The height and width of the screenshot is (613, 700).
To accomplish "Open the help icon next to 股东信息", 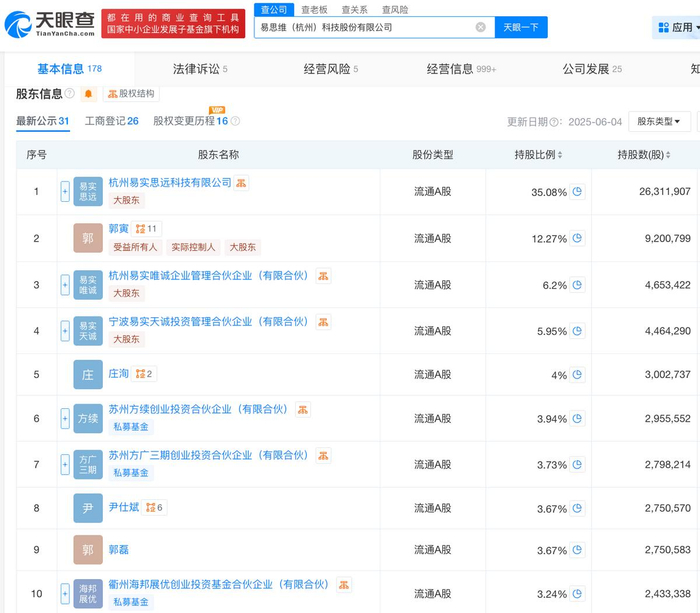I will pos(70,94).
